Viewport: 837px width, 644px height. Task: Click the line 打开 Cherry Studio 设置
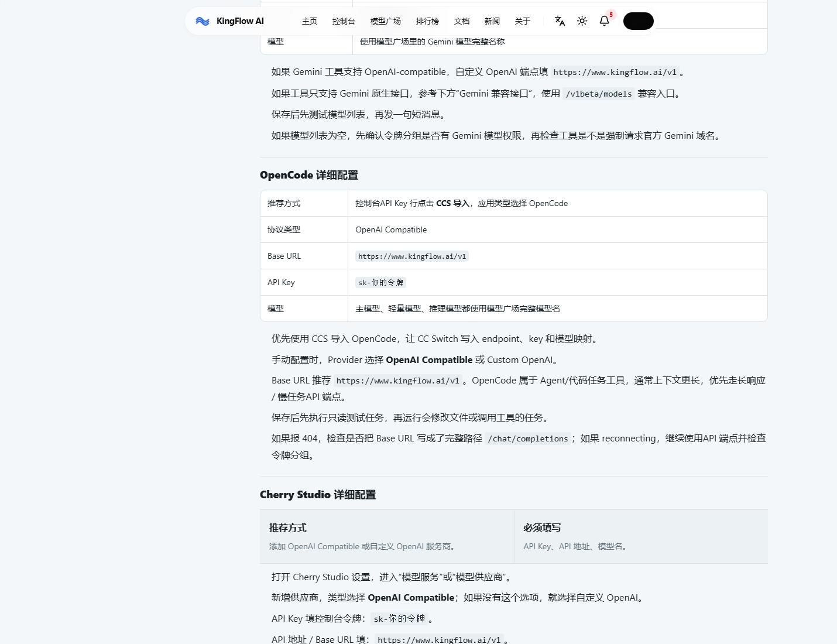[393, 577]
